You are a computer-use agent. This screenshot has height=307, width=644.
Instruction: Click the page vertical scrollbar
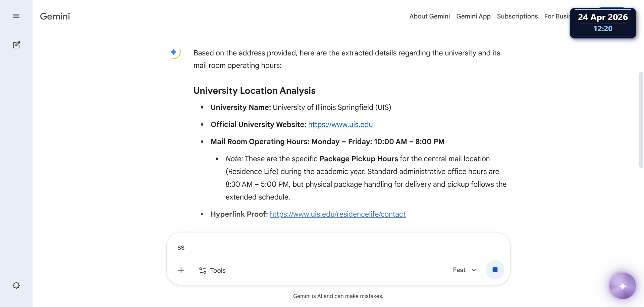click(641, 120)
